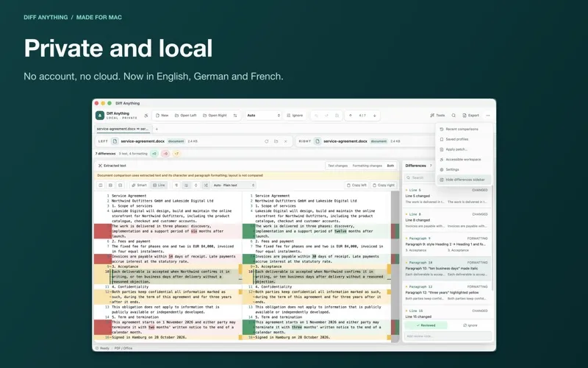Screen dimensions: 588x368
Task: Choose Accessible workspace menu entry
Action: [465, 160]
